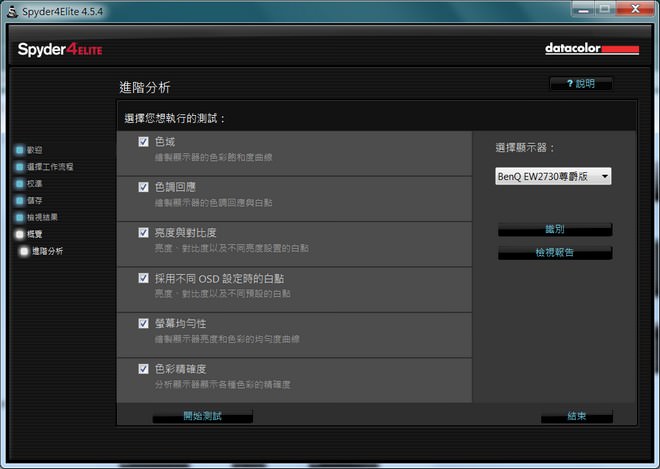Uncheck 採用不同 OSD 設定時的白點 checkbox
Screen dimensions: 660x469
coord(144,277)
